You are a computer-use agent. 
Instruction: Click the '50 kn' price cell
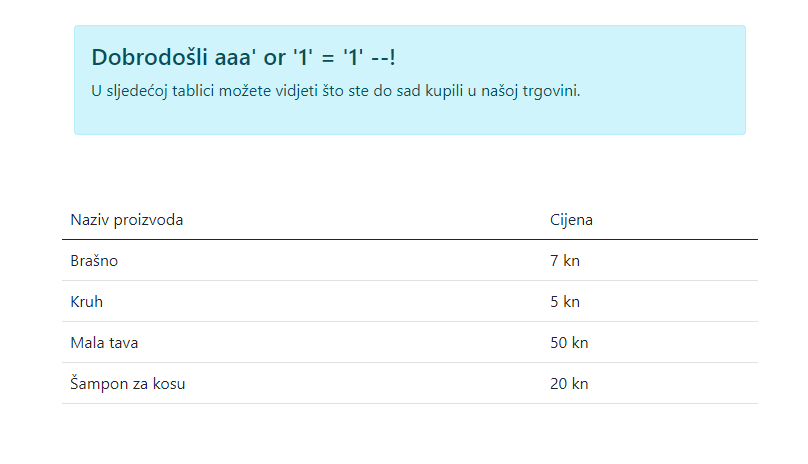click(569, 343)
